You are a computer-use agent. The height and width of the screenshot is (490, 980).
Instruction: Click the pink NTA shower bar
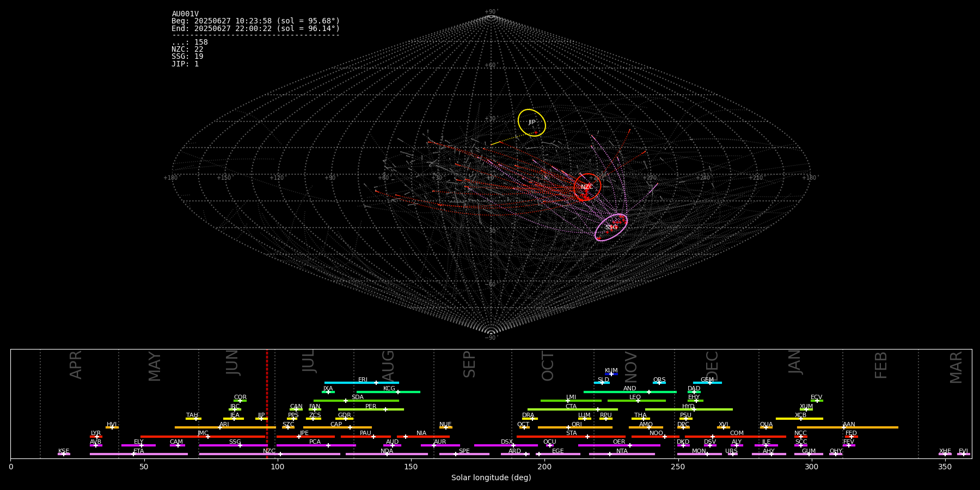click(622, 454)
